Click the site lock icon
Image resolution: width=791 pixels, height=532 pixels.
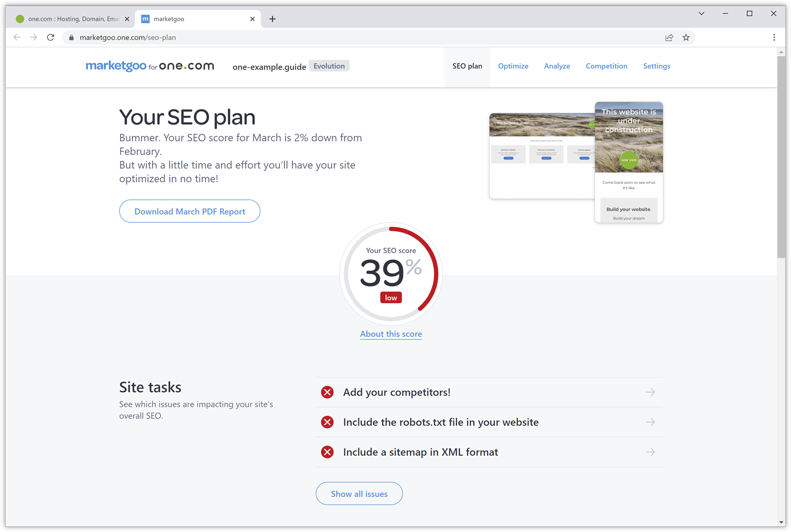click(x=71, y=37)
